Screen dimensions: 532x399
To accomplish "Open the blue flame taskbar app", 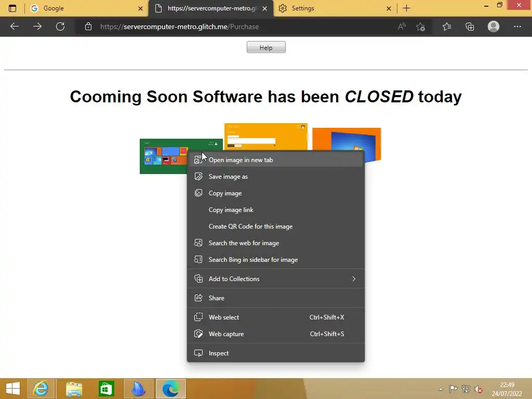I will 138,389.
